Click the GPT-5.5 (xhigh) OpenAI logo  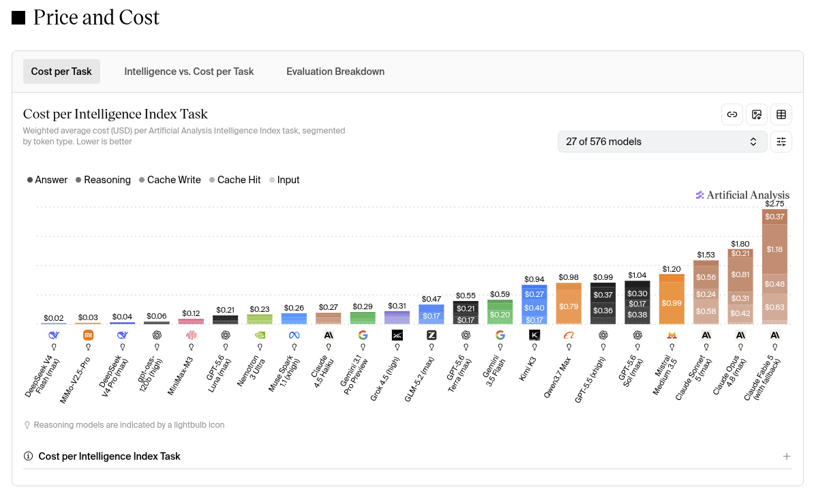click(x=603, y=335)
